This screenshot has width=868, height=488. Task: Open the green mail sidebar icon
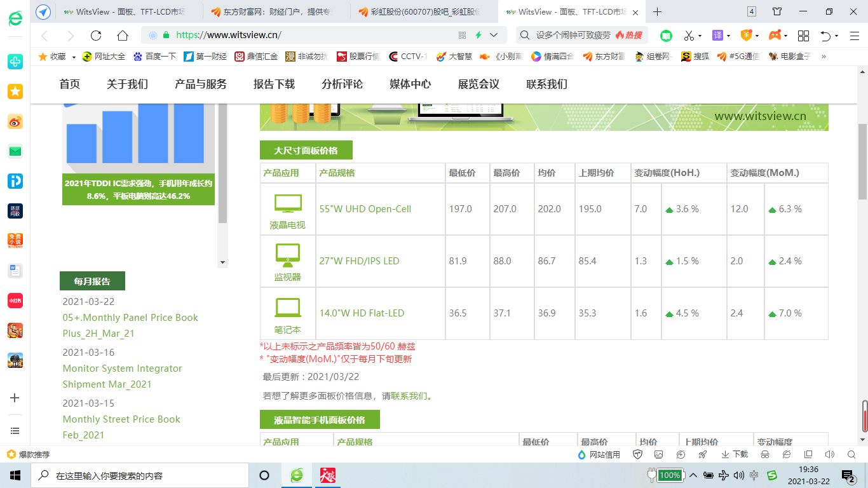pos(15,151)
